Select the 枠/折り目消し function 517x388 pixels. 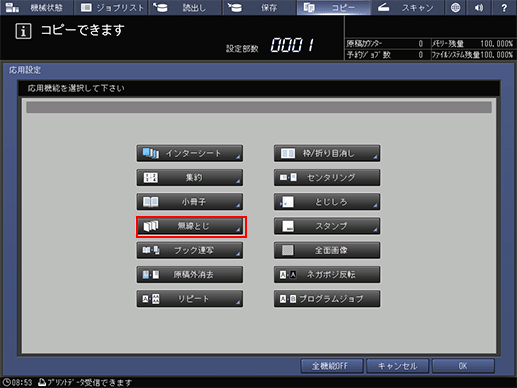327,153
